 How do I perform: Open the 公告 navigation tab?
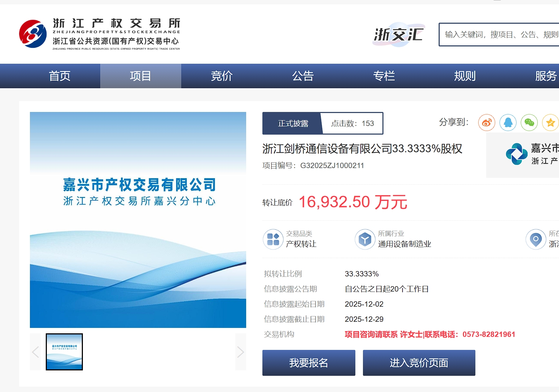(303, 76)
